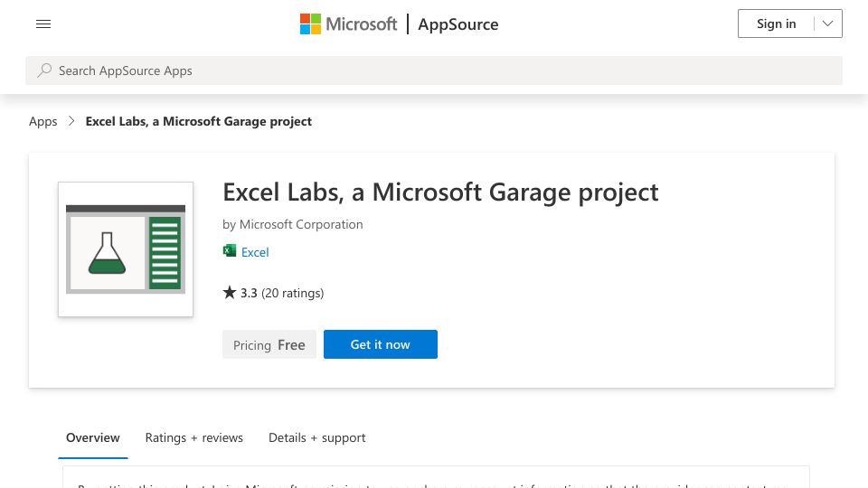Click the Excel Labs flask app thumbnail
This screenshot has width=868, height=488.
click(126, 249)
